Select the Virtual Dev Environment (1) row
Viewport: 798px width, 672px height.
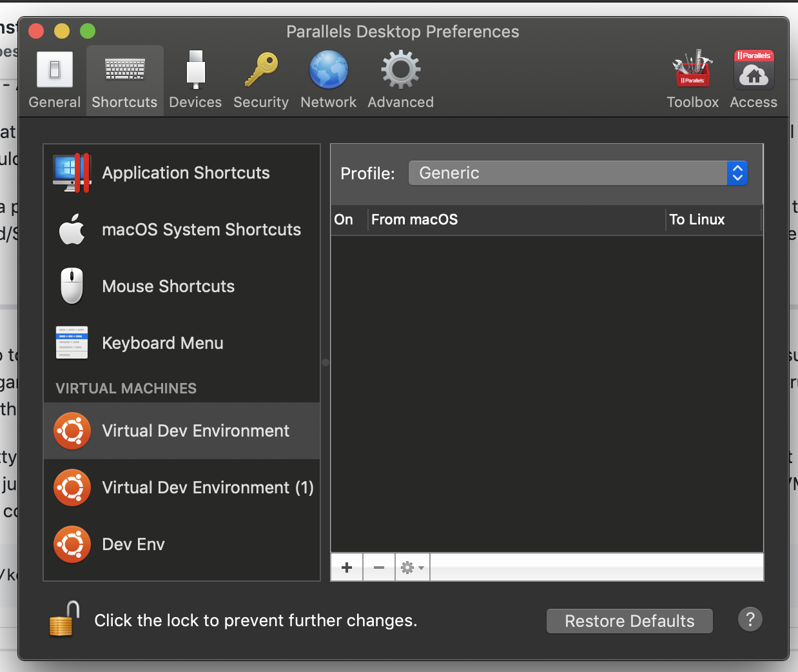182,488
